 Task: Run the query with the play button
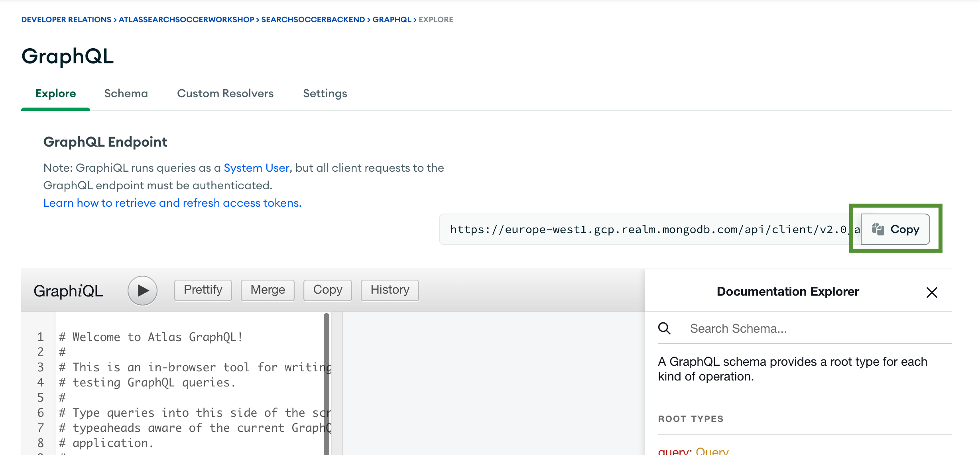[142, 291]
